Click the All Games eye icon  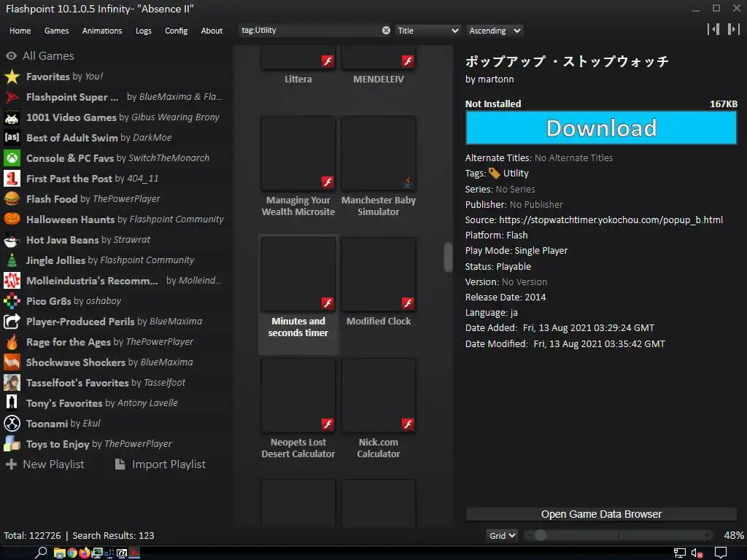point(12,55)
